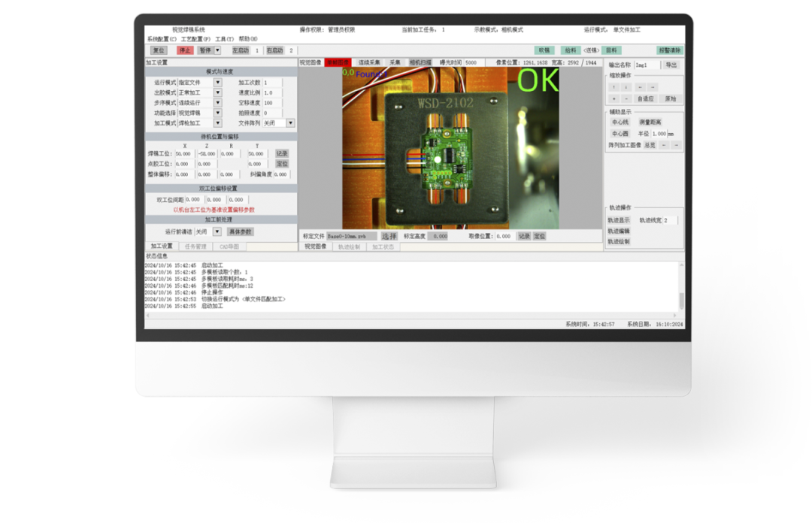This screenshot has width=812, height=523.
Task: Go to previous image in 阵列加工图像 row
Action: click(x=665, y=146)
